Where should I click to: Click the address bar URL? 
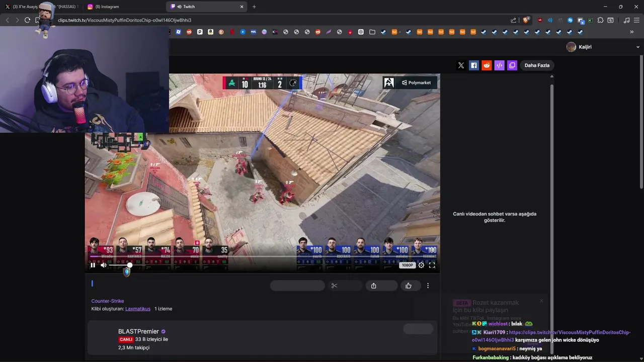(124, 20)
